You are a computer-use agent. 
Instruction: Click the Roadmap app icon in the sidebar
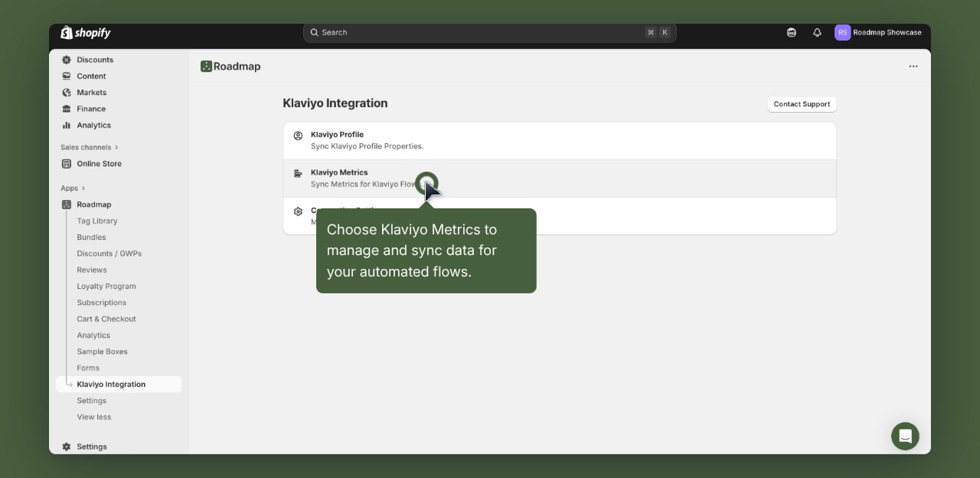[67, 205]
